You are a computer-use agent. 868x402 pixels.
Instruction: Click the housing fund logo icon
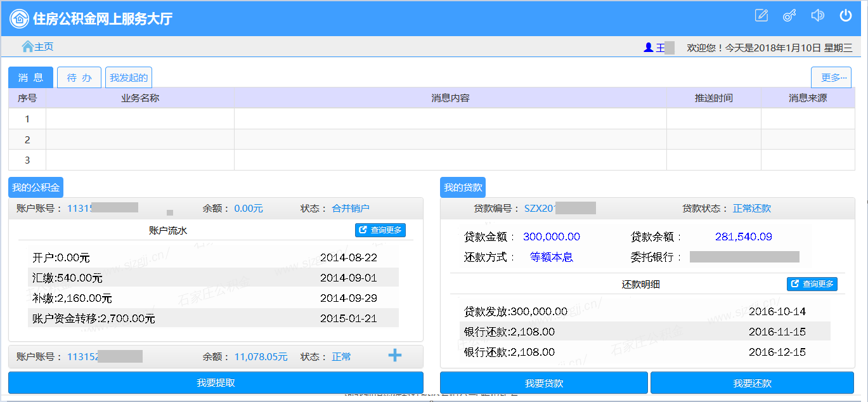point(20,18)
